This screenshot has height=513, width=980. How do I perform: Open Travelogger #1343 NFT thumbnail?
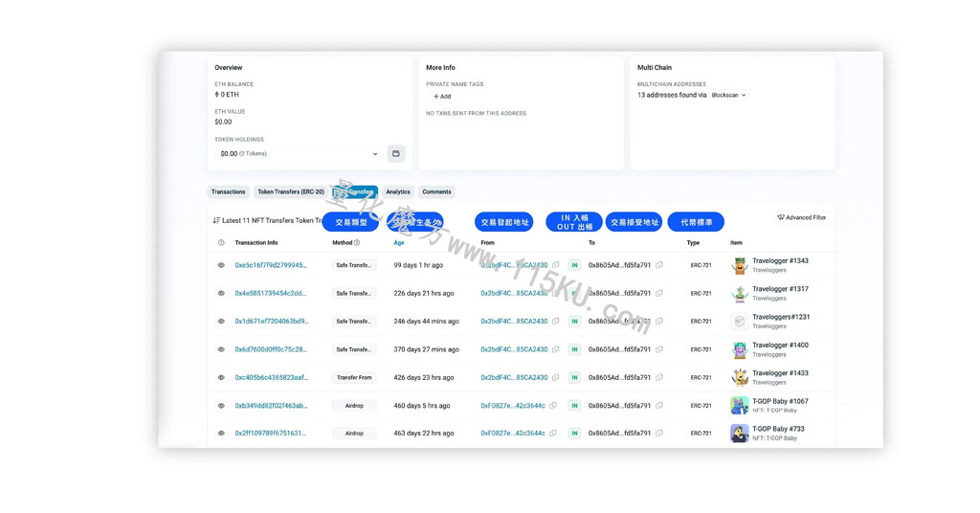click(x=740, y=265)
